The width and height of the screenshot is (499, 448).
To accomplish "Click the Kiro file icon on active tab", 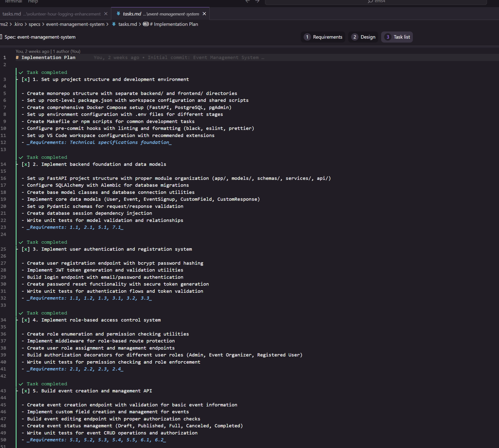I will pyautogui.click(x=118, y=14).
